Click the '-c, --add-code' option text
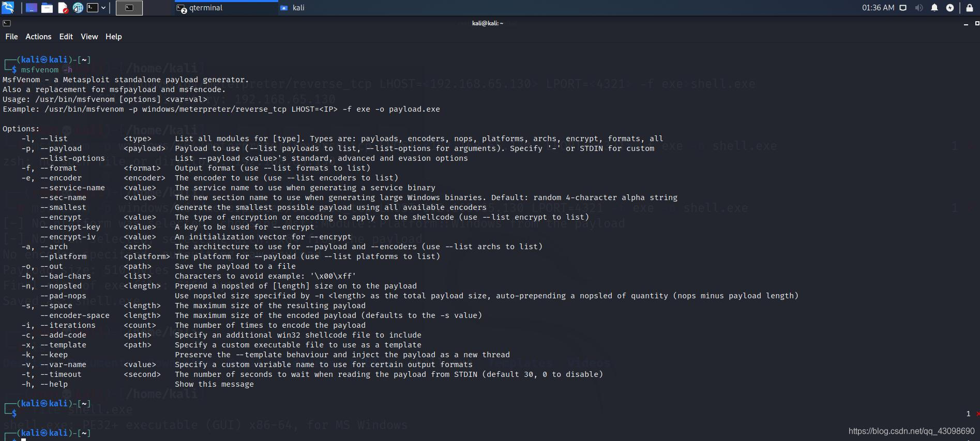Image resolution: width=980 pixels, height=441 pixels. (54, 335)
